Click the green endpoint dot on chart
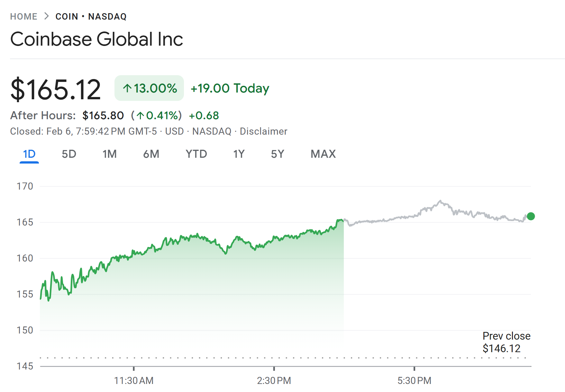The image size is (565, 392). click(530, 217)
